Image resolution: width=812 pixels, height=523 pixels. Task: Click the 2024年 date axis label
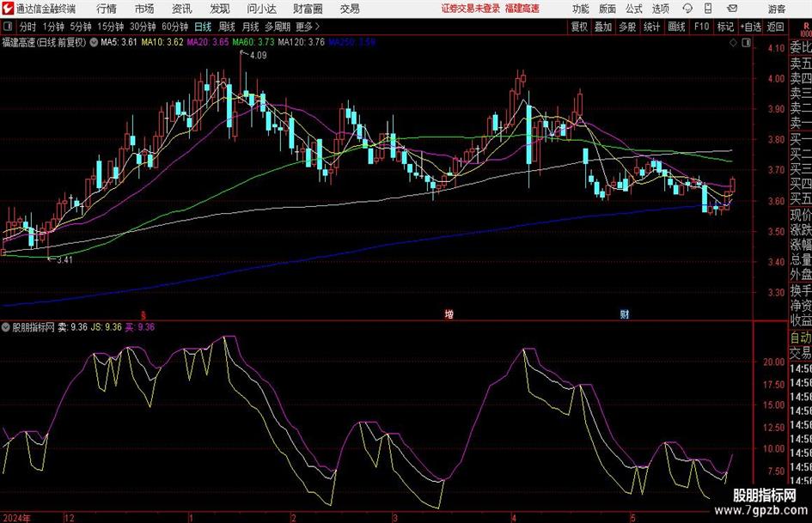tap(16, 518)
